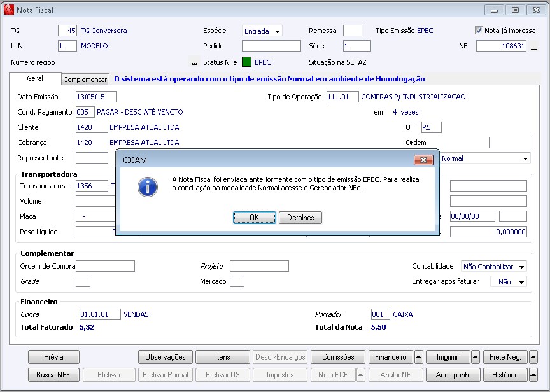Image resolution: width=550 pixels, height=392 pixels.
Task: Expand arrow next to Financeiro button
Action: [x=418, y=357]
